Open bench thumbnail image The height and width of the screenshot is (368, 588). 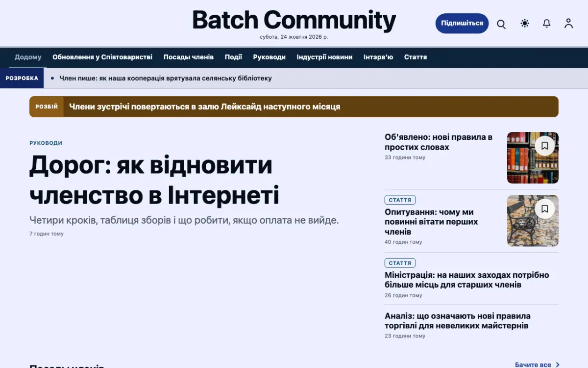click(x=533, y=220)
